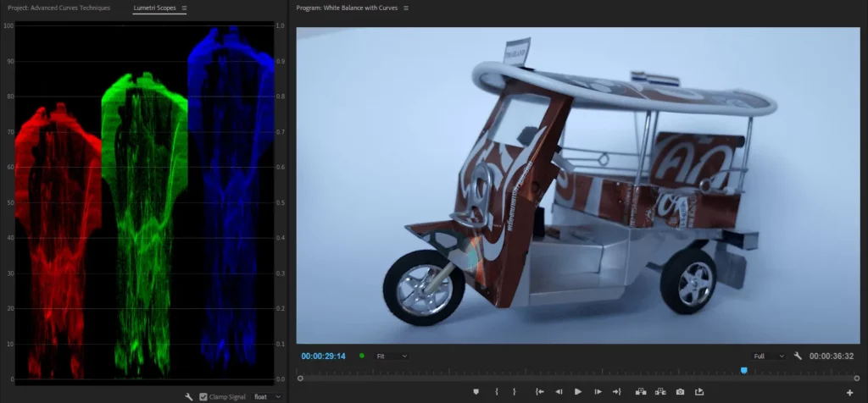Click the right zoom scroll bar handle
This screenshot has width=868, height=403.
856,378
